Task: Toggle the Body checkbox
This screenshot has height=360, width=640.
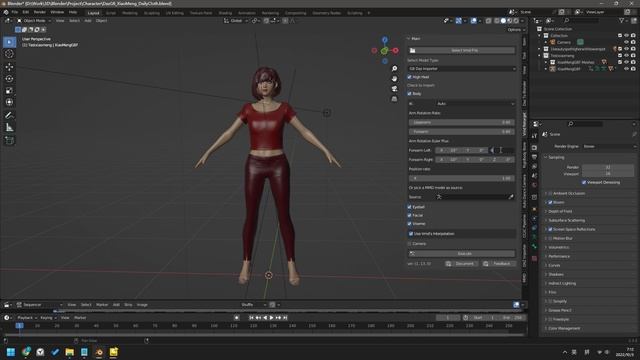Action: pyautogui.click(x=409, y=93)
